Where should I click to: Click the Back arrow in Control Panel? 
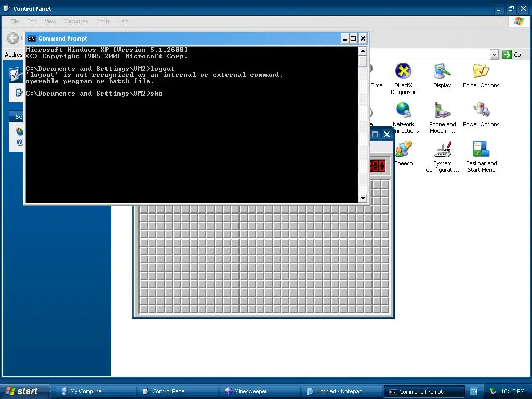(13, 38)
